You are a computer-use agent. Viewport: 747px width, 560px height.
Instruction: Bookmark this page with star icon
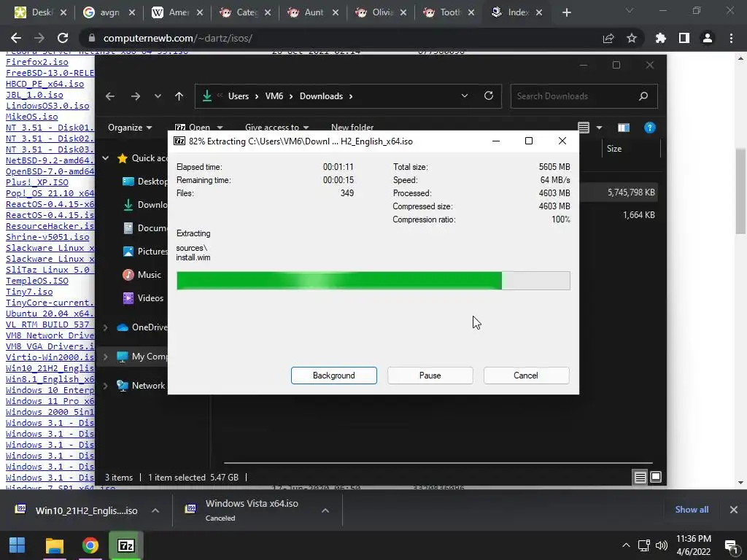click(x=632, y=38)
